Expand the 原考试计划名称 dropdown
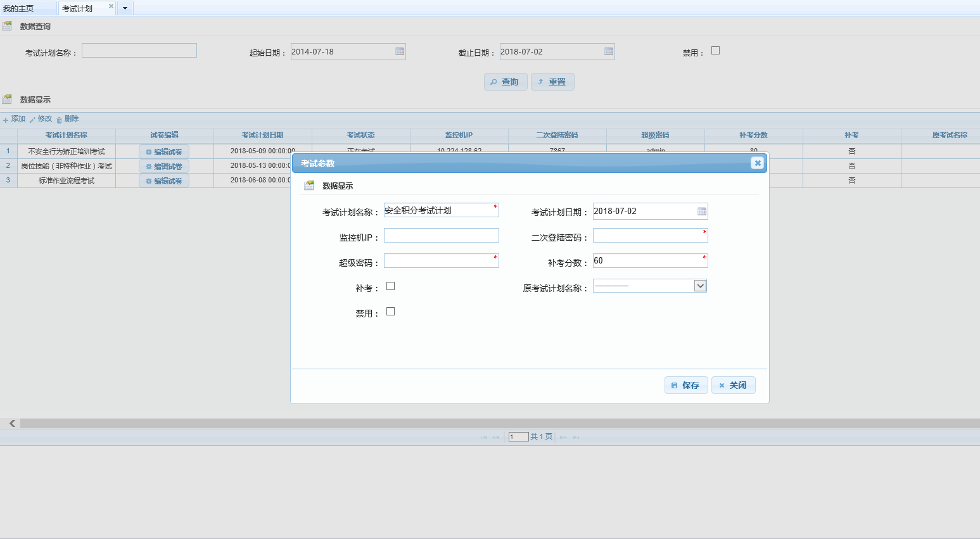The image size is (980, 539). coord(700,286)
